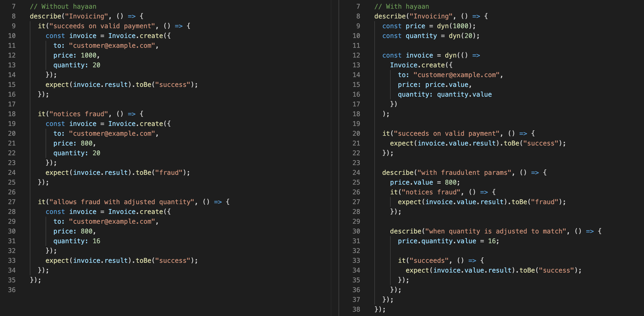The image size is (644, 316).
Task: Click the '// With hayaan' comment
Action: click(401, 7)
